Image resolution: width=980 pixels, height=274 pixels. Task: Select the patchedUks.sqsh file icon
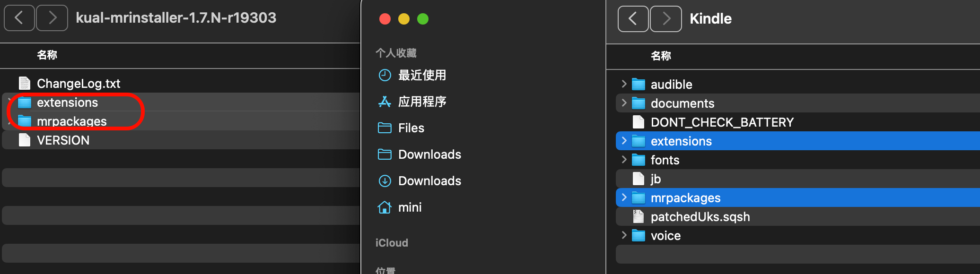pos(639,217)
